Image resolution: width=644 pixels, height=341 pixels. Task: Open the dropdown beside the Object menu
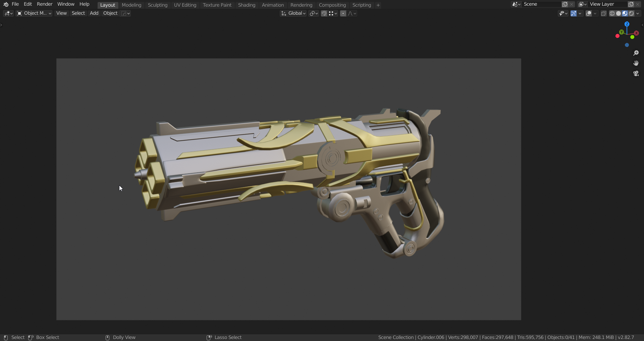tap(125, 13)
